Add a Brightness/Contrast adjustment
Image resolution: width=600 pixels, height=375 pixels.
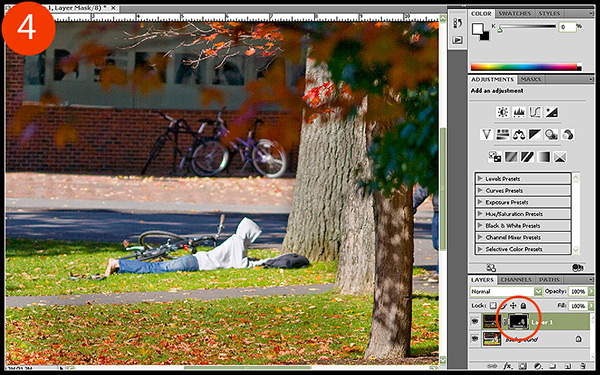pyautogui.click(x=502, y=112)
